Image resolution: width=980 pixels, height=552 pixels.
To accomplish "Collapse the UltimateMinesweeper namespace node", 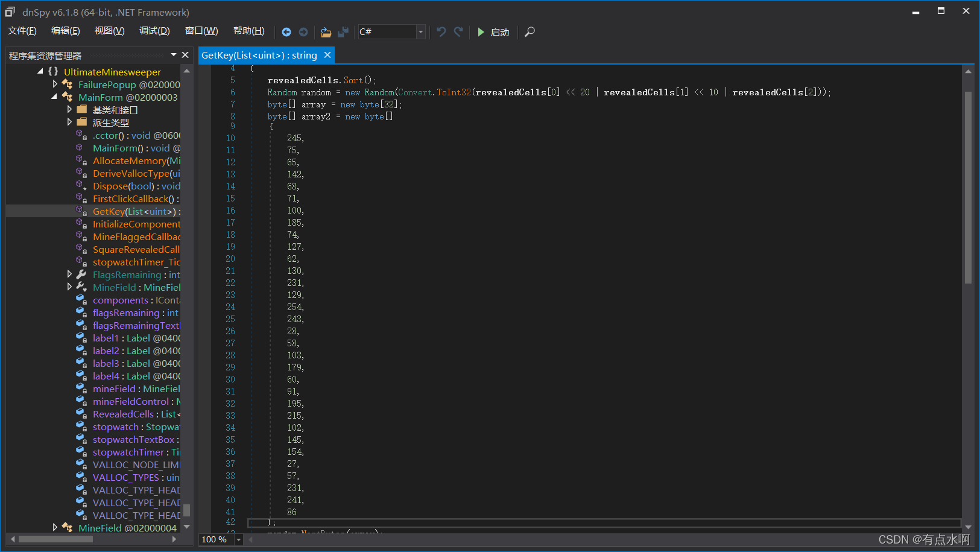I will click(40, 71).
